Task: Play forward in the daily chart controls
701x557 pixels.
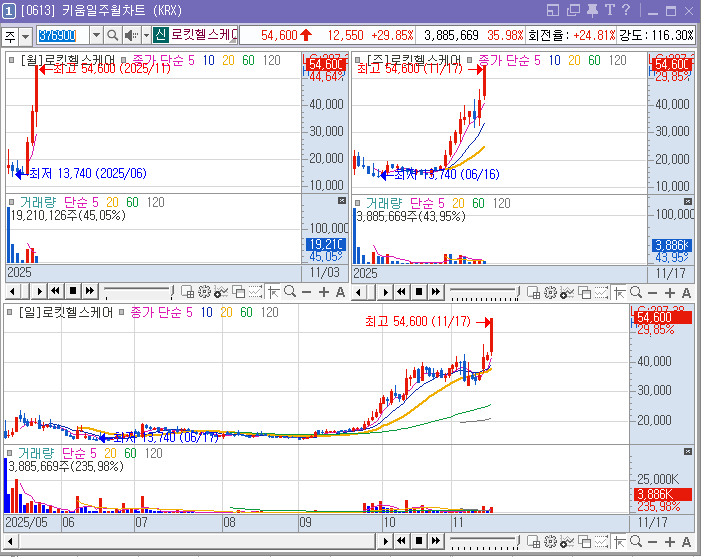Action: tap(385, 541)
